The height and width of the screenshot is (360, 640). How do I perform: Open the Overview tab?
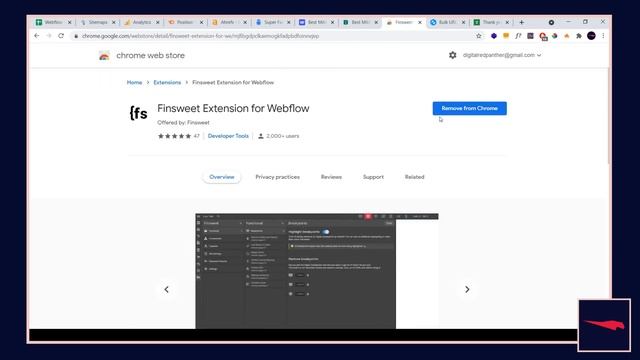point(222,177)
